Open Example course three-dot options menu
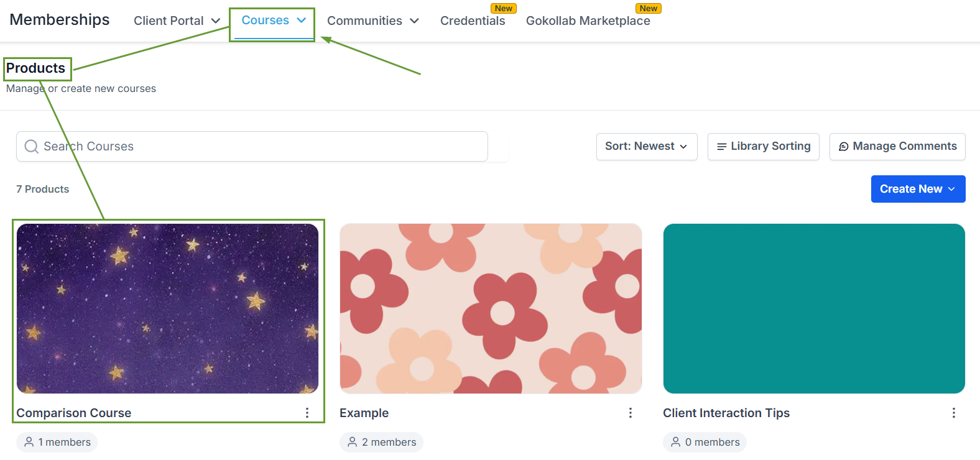Screen dimensions: 980x460 click(631, 413)
